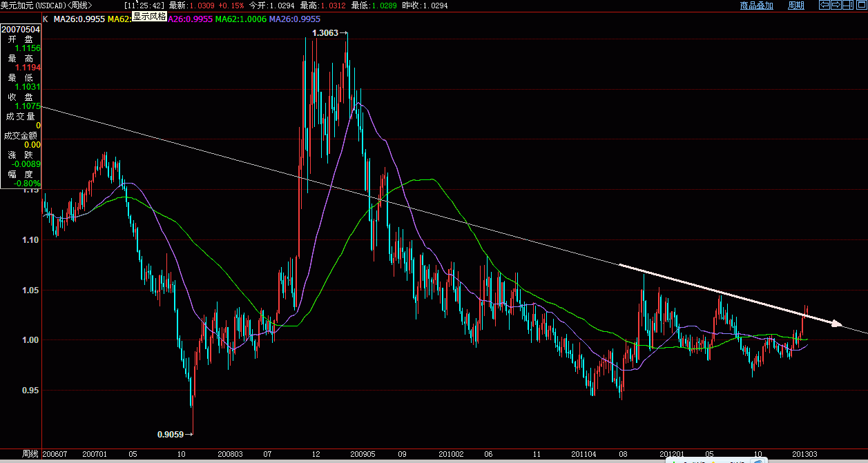Click the clock reading 11:25:42

click(x=144, y=5)
